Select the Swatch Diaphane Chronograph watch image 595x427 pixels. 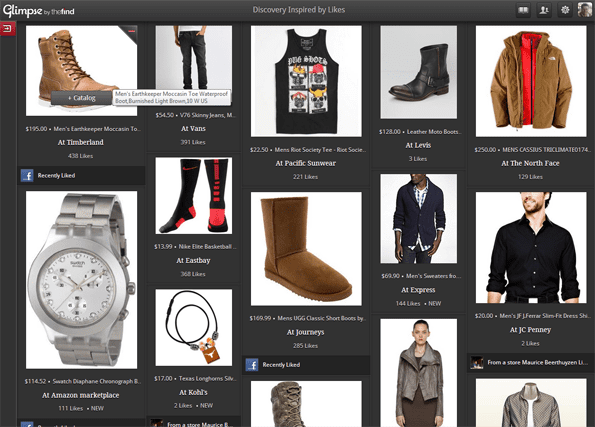81,280
